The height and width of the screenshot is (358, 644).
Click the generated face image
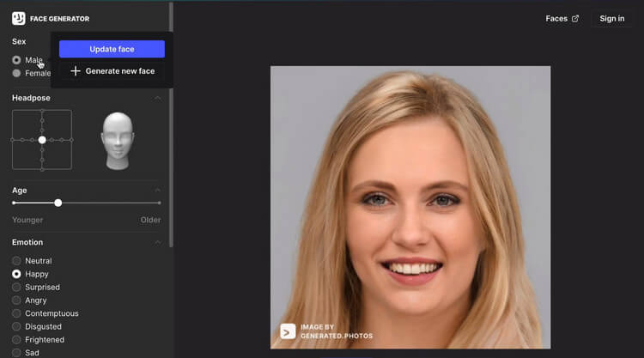click(x=410, y=207)
